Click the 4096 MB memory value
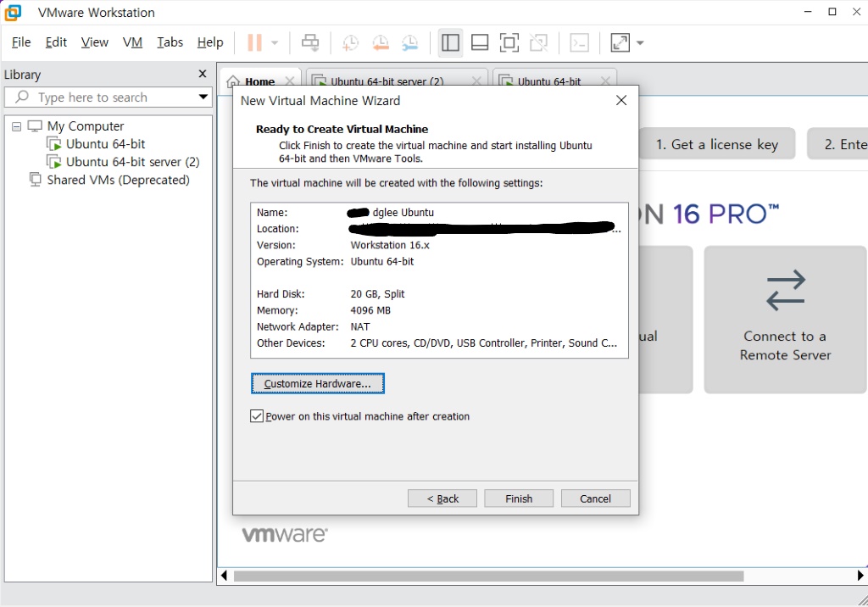This screenshot has height=607, width=868. (x=370, y=310)
